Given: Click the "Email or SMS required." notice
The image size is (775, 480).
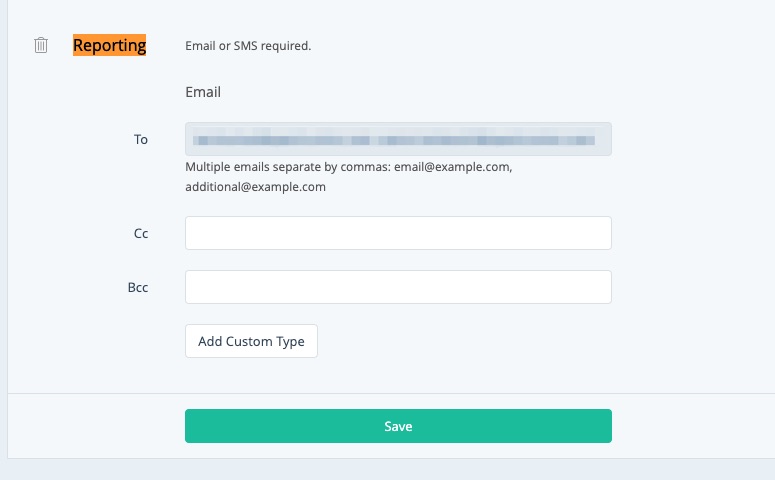Looking at the screenshot, I should click(x=248, y=46).
